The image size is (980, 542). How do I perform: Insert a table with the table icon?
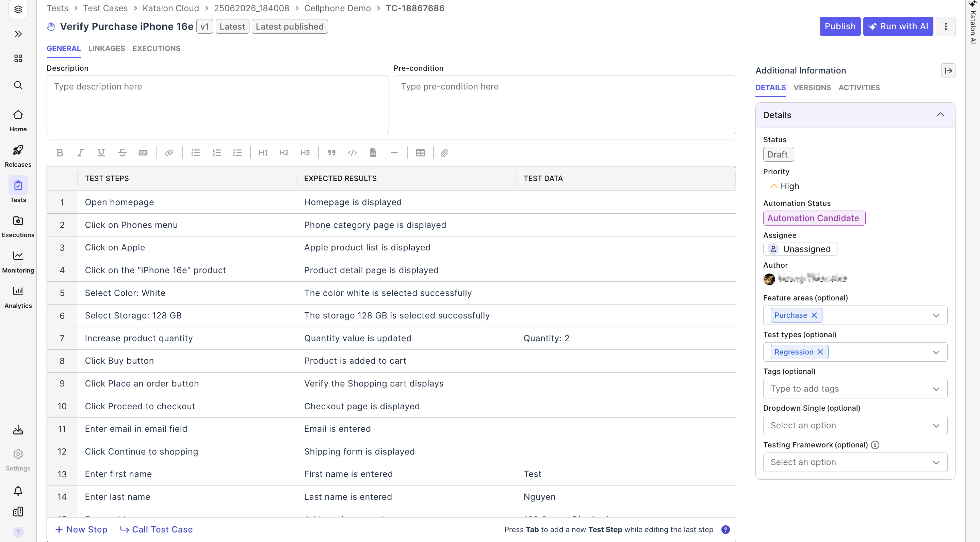420,153
